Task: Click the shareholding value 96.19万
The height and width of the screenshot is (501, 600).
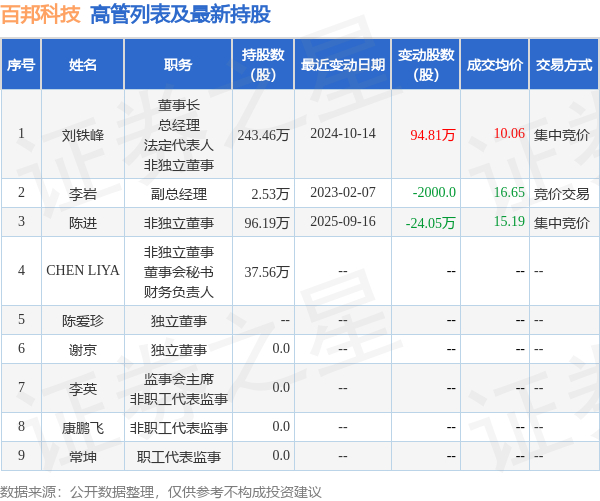Action: pyautogui.click(x=267, y=223)
